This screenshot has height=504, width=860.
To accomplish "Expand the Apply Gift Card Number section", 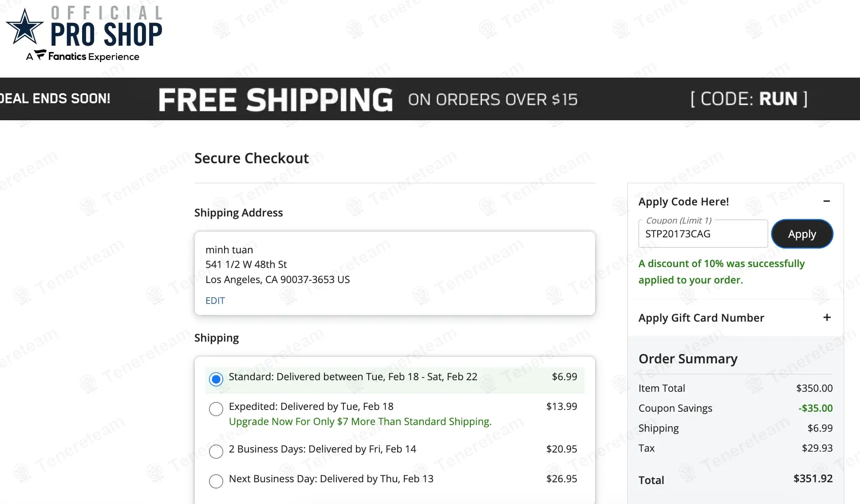I will click(827, 318).
